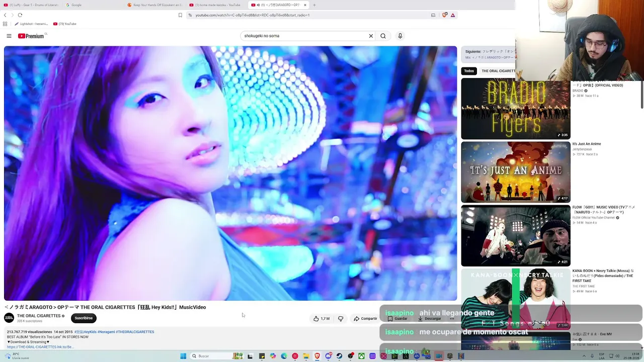This screenshot has height=362, width=644.
Task: Like the video with 1,7 M likes
Action: (321, 319)
